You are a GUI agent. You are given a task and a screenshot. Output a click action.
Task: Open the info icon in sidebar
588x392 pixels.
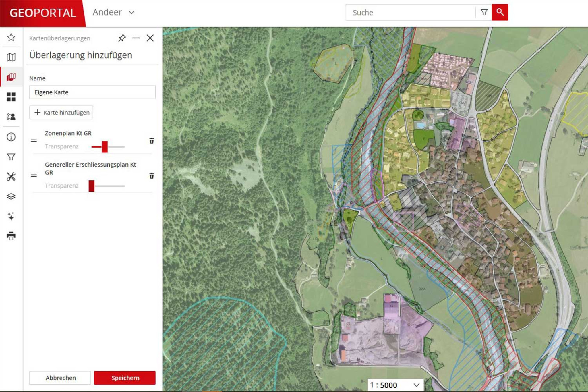tap(11, 137)
